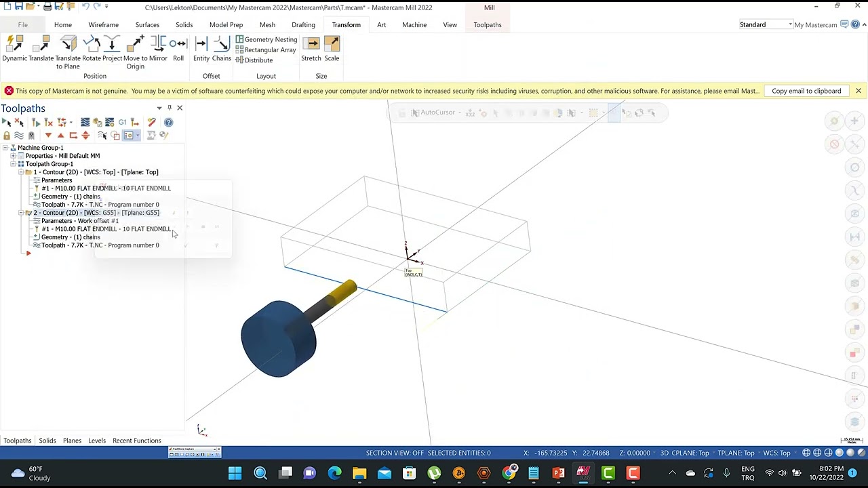The image size is (868, 488).
Task: Toggle locking on selected operations
Action: point(7,136)
